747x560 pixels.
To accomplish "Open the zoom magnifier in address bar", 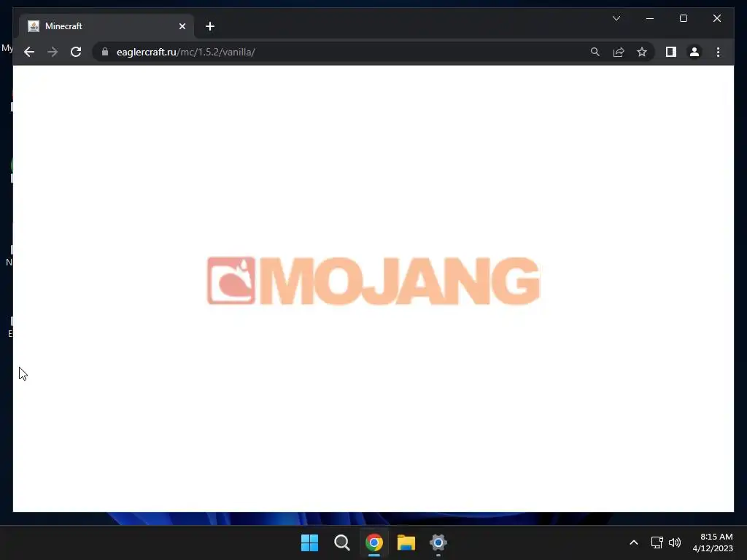I will [595, 52].
